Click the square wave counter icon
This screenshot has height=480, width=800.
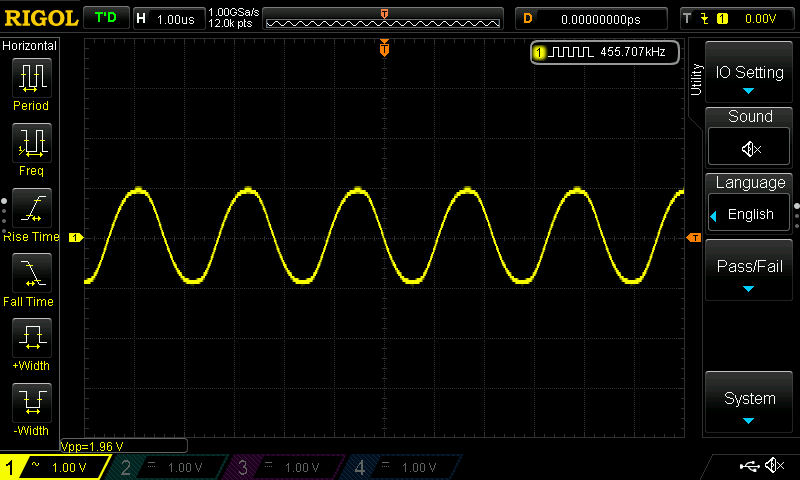pyautogui.click(x=570, y=52)
